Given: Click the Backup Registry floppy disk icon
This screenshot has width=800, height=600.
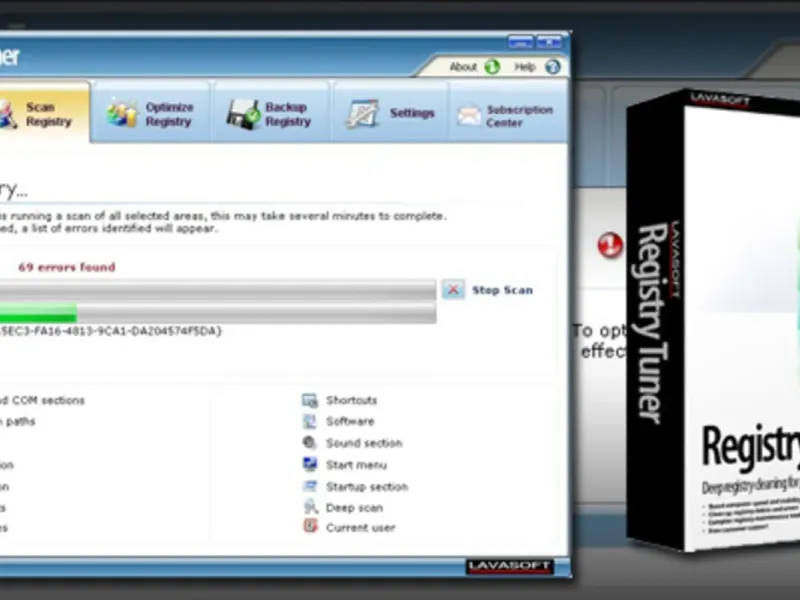Looking at the screenshot, I should [x=243, y=114].
